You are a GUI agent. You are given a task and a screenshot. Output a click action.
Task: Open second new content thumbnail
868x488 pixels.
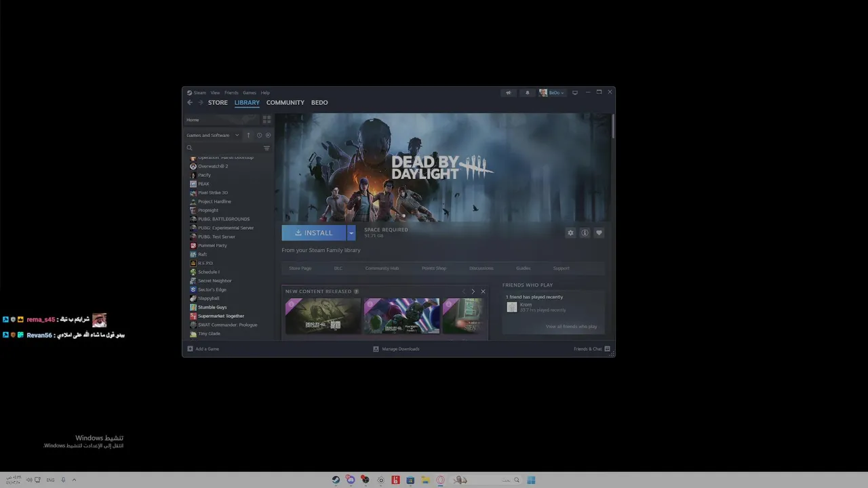[x=401, y=316]
